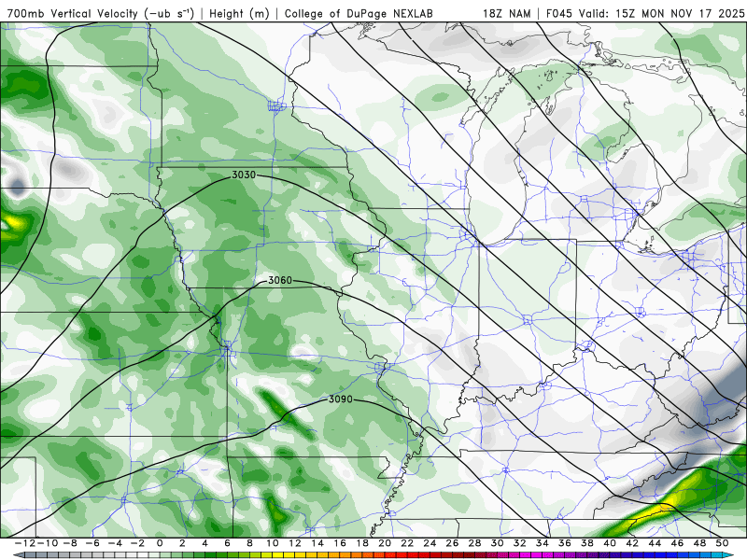747x560 pixels.
Task: Click the "6" value on color scale
Action: (227, 543)
